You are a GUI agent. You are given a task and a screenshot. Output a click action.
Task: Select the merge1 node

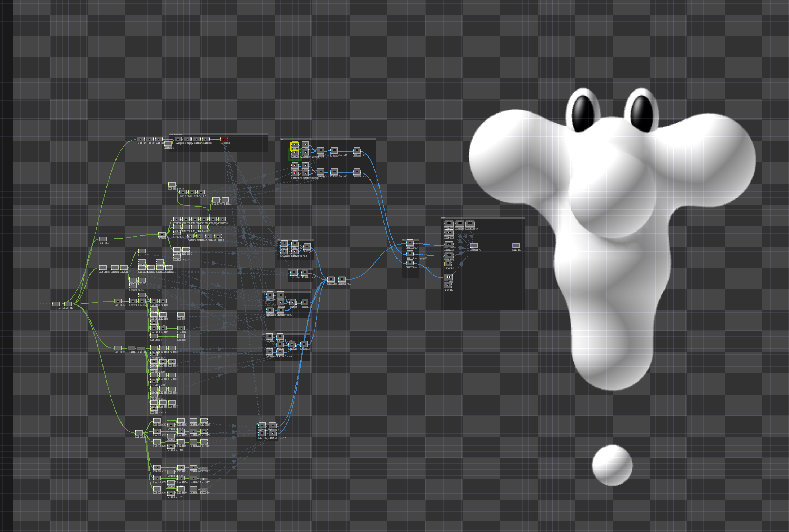pos(331,279)
